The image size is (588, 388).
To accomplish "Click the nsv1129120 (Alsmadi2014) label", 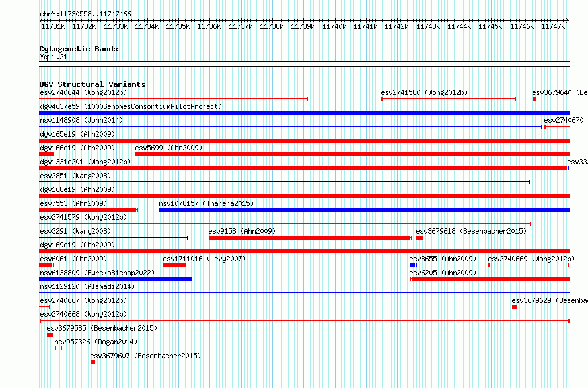I will coord(87,286).
